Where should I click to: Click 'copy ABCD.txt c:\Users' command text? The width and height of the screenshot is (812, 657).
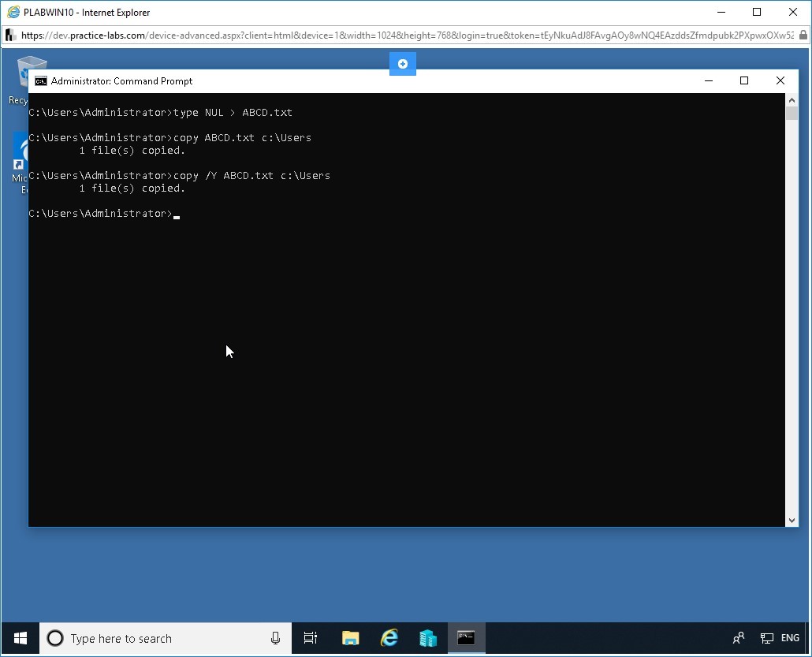click(242, 138)
